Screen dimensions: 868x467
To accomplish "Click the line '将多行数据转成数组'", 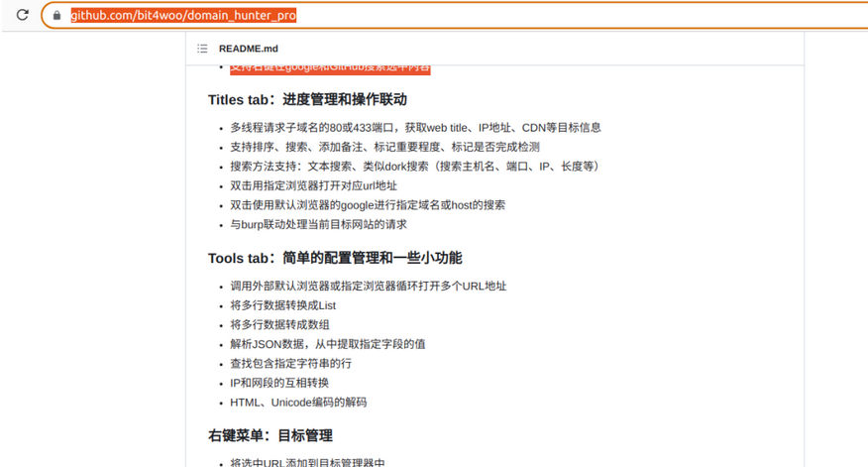I will (x=279, y=324).
